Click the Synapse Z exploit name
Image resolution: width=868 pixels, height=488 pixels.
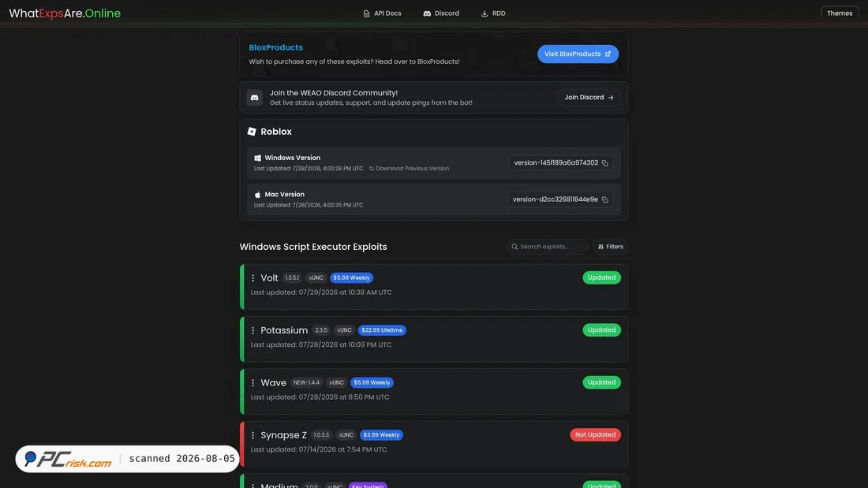click(283, 435)
